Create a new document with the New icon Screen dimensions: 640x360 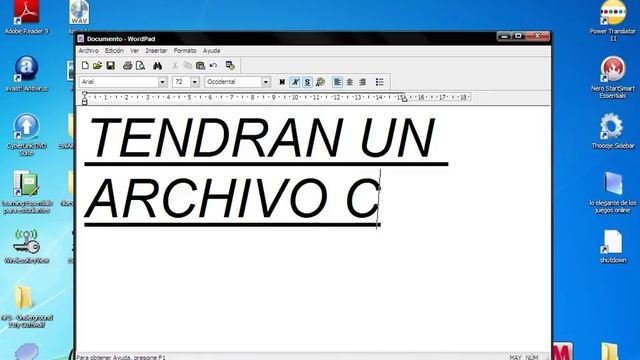pyautogui.click(x=85, y=65)
